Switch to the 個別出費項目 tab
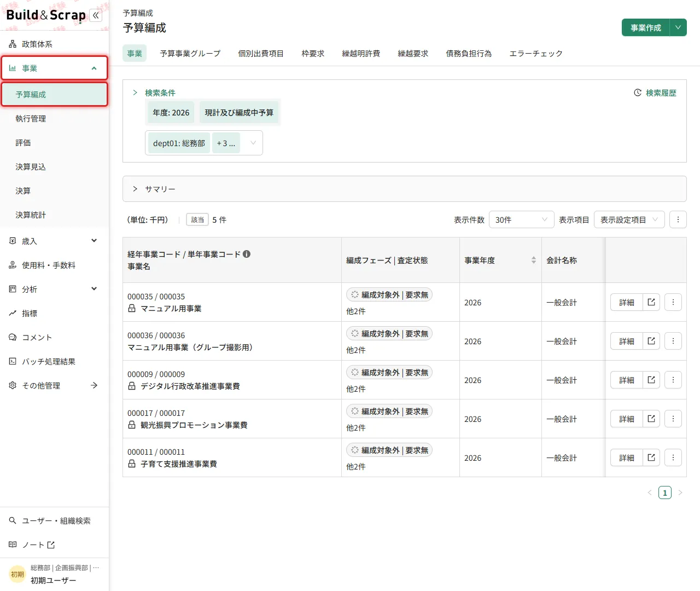This screenshot has width=700, height=591. [261, 54]
